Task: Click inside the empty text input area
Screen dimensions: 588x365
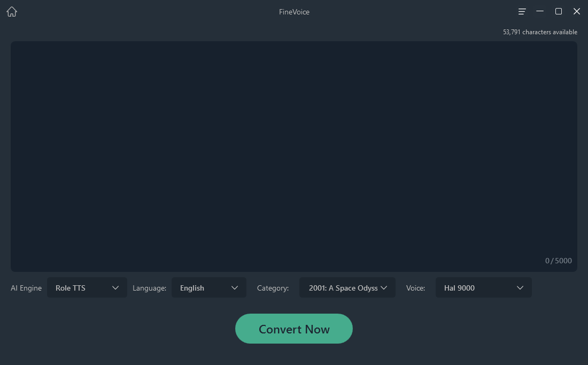Action: [294, 155]
